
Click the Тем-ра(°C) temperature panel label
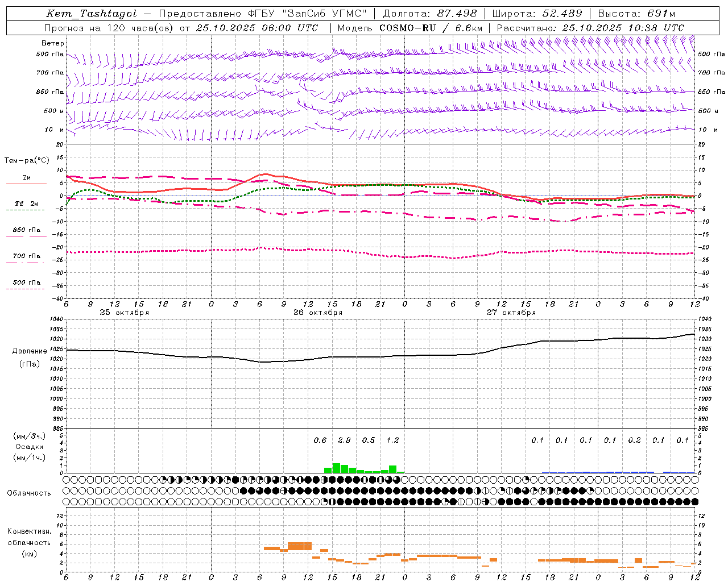pyautogui.click(x=27, y=161)
